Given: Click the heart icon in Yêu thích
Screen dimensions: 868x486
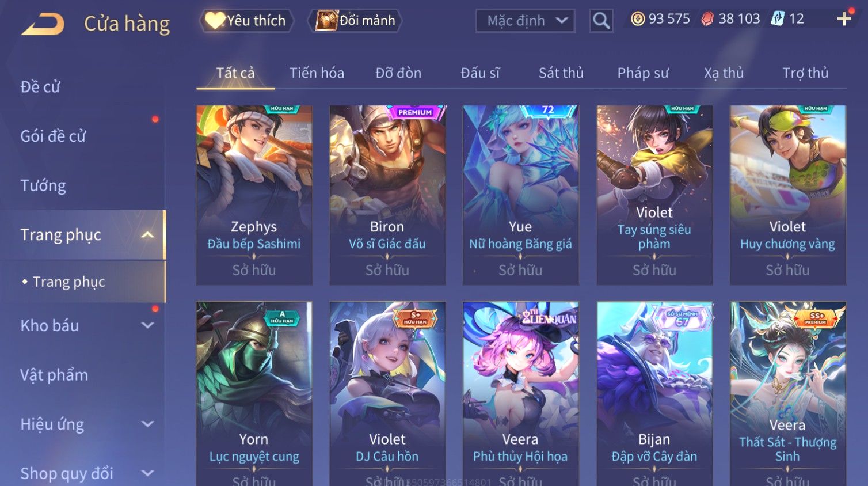Looking at the screenshot, I should pyautogui.click(x=215, y=21).
